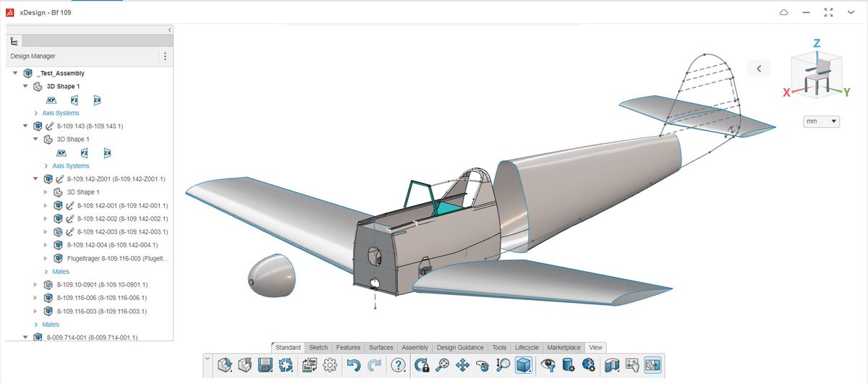Toggle the highlighted last toolbar icon
The image size is (868, 384).
pyautogui.click(x=652, y=365)
